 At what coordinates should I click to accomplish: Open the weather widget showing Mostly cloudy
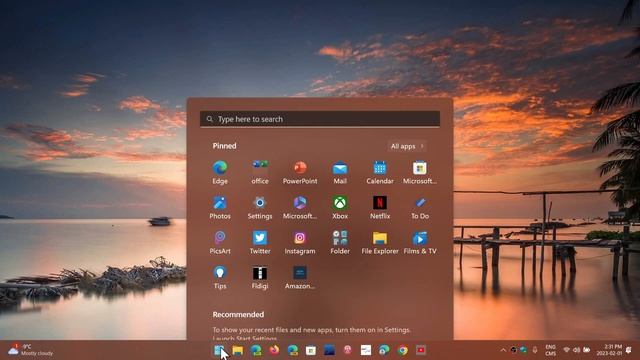[x=31, y=350]
